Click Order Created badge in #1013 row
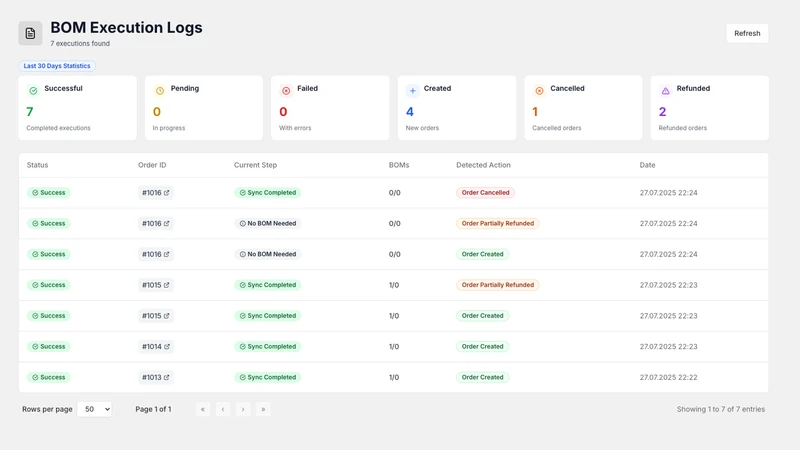This screenshot has width=800, height=450. (x=482, y=378)
